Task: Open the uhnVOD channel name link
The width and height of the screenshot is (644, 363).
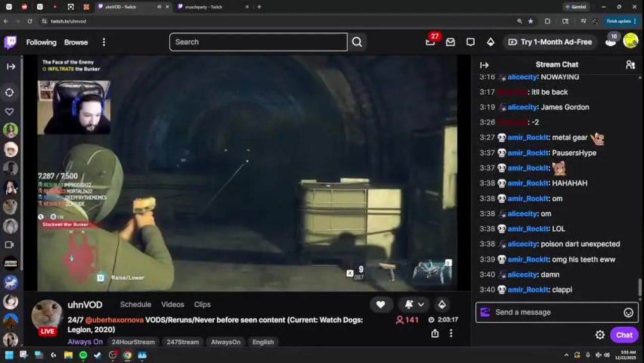Action: point(85,305)
